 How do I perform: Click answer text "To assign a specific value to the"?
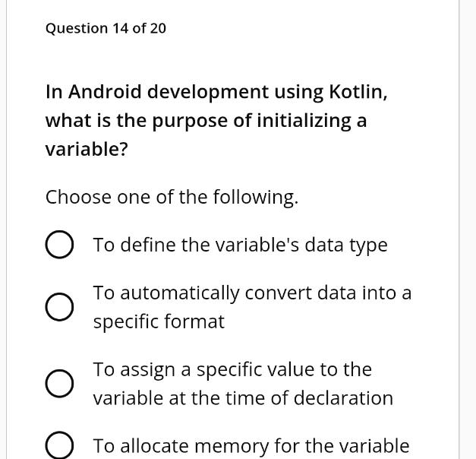232,369
